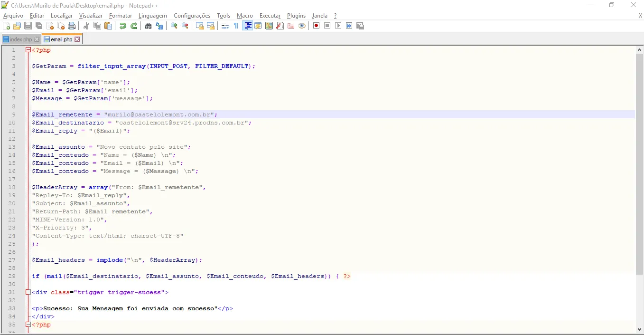The height and width of the screenshot is (335, 644).
Task: Open the Plugins menu
Action: pos(296,16)
